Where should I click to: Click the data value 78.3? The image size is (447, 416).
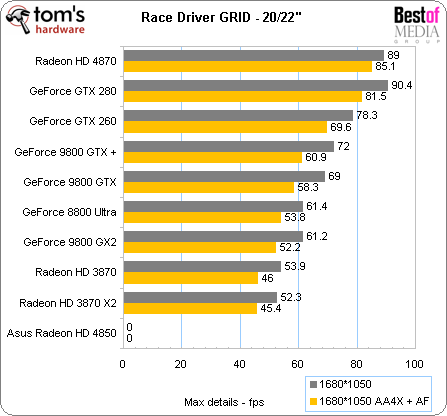[x=367, y=115]
